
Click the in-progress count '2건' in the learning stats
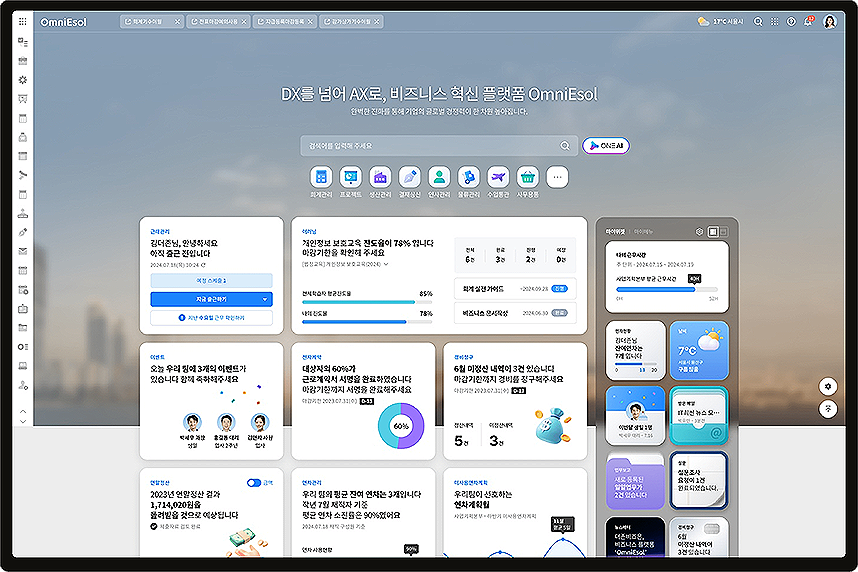(530, 259)
